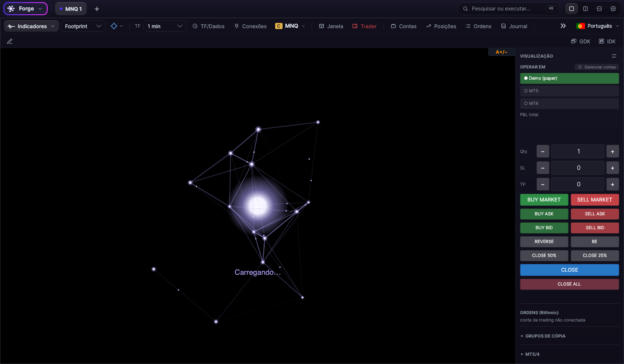Toggle the A+/- font size control
This screenshot has width=624, height=364.
(x=502, y=52)
